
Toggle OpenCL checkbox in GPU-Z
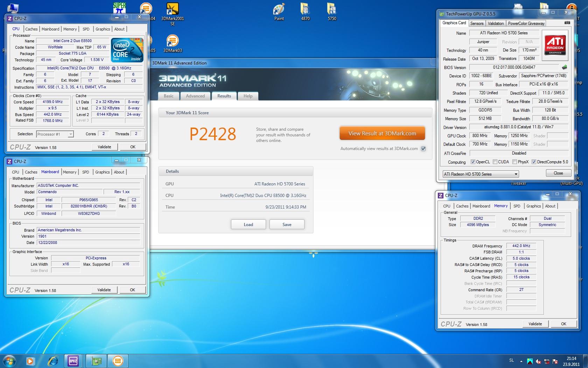[473, 162]
